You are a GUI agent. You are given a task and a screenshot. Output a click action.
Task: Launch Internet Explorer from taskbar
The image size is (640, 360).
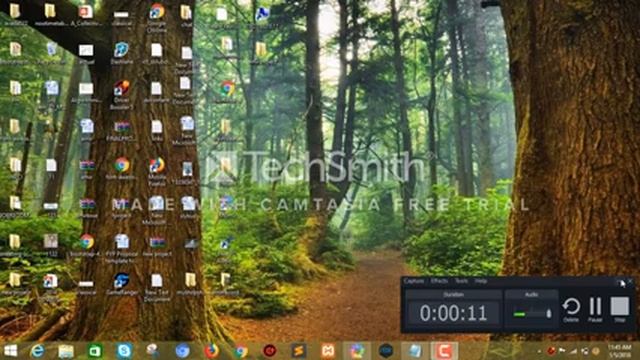(x=38, y=351)
